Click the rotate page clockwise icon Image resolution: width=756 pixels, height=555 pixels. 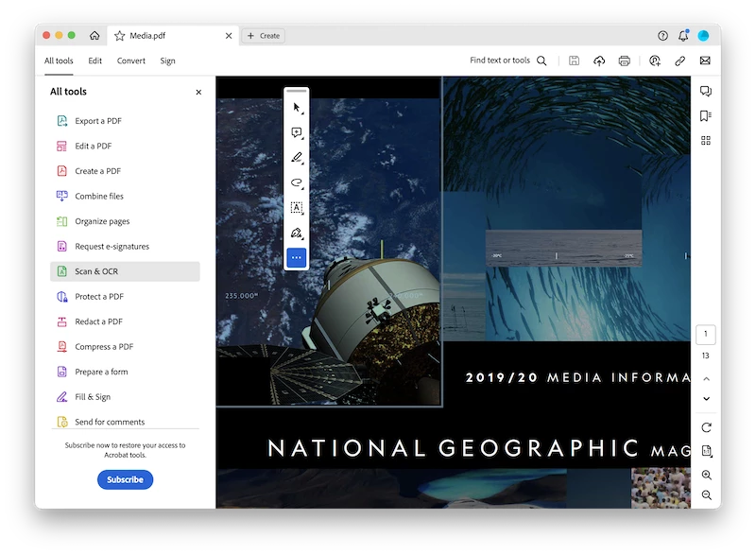[x=706, y=427]
